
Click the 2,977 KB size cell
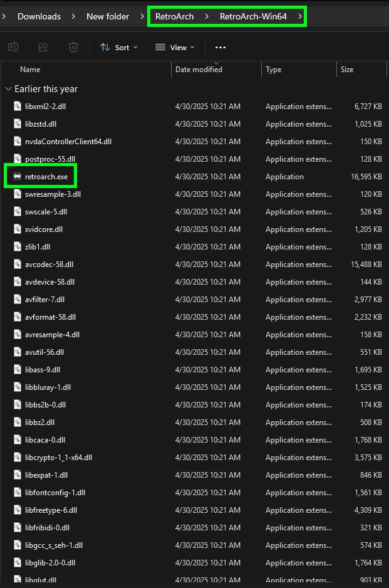pyautogui.click(x=368, y=299)
